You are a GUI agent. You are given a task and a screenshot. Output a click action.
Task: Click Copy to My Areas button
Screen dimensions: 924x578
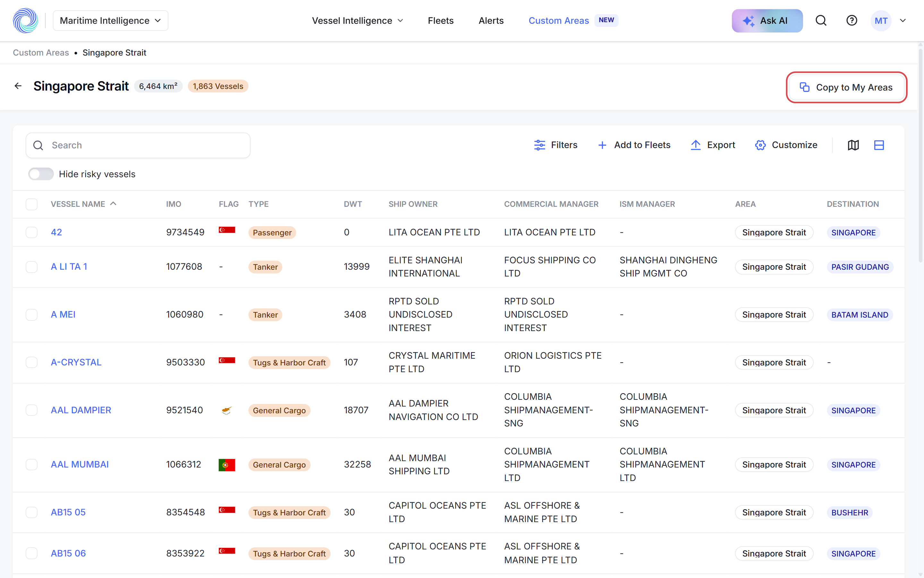[x=846, y=87]
